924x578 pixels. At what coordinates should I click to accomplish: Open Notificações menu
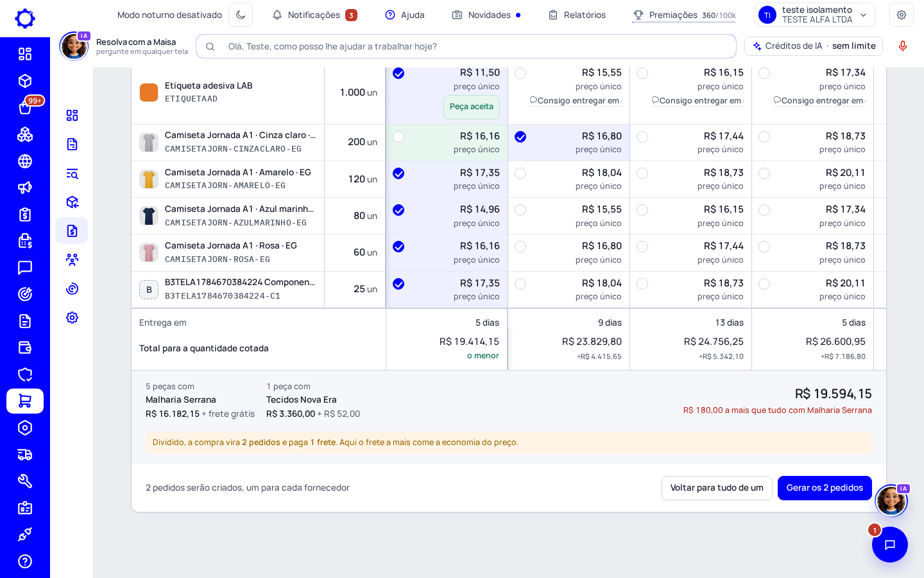(314, 15)
